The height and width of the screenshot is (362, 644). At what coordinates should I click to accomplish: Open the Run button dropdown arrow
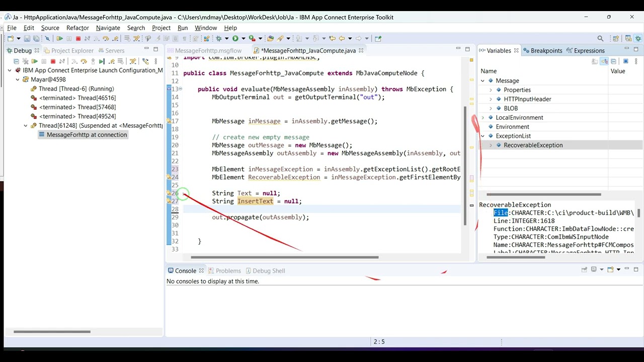pyautogui.click(x=243, y=38)
